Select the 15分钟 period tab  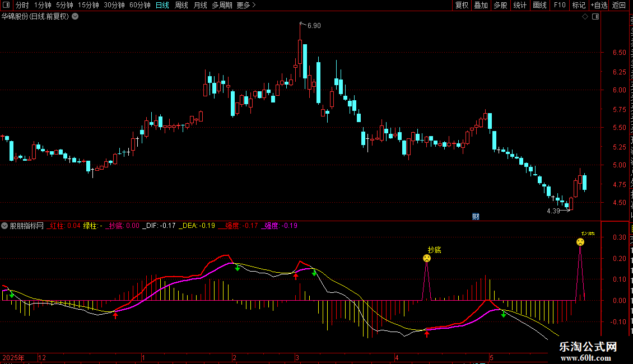pyautogui.click(x=89, y=5)
